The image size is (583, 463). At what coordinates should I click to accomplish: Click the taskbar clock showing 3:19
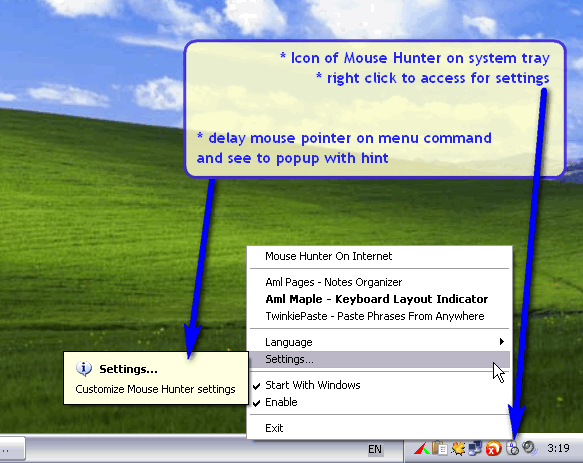(x=558, y=448)
